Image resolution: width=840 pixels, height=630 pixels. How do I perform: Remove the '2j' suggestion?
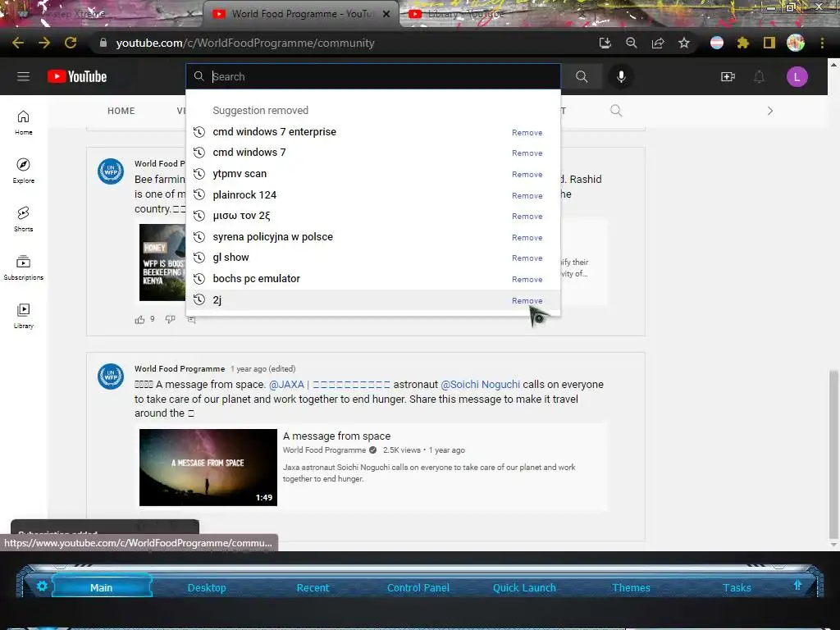(527, 300)
